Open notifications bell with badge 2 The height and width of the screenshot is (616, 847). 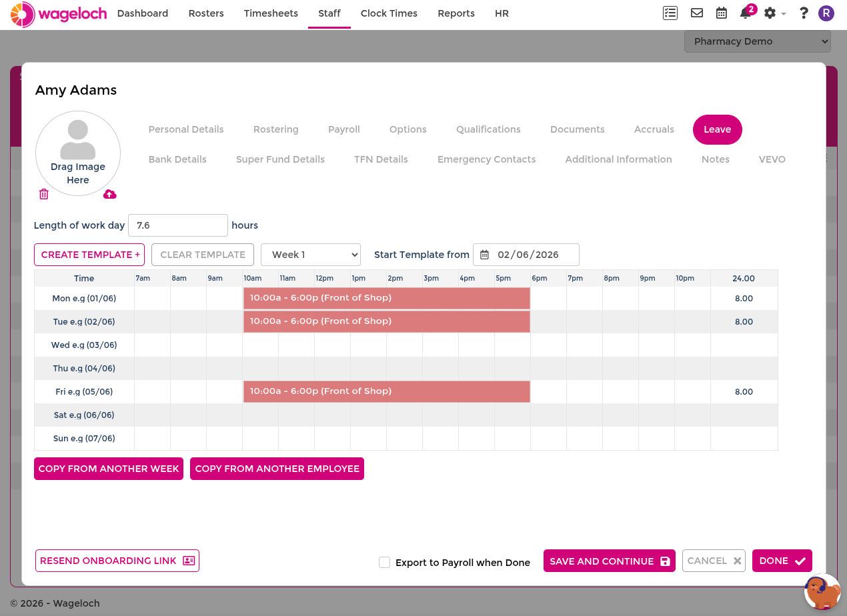pyautogui.click(x=748, y=12)
